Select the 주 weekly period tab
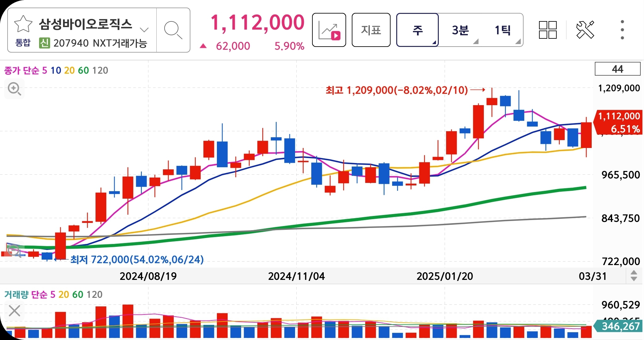The width and height of the screenshot is (644, 340). click(417, 30)
